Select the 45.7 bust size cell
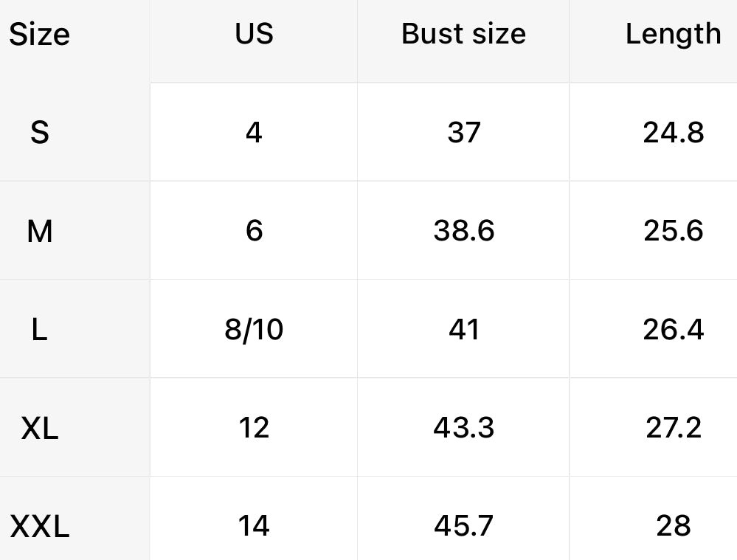 pyautogui.click(x=463, y=526)
